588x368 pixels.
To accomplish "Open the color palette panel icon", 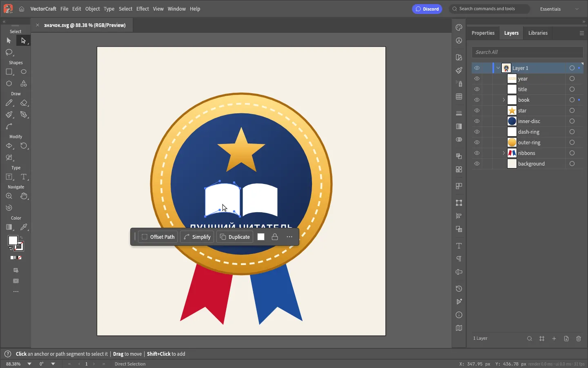I will coord(459,27).
